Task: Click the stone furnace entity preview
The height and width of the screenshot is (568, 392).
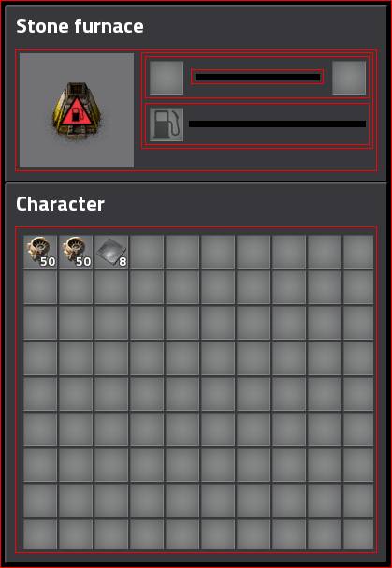Action: point(77,110)
